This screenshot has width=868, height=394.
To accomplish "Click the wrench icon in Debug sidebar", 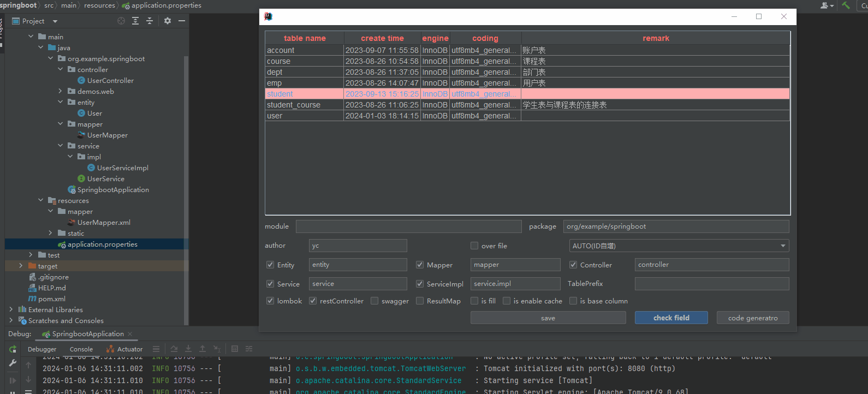I will 13,363.
